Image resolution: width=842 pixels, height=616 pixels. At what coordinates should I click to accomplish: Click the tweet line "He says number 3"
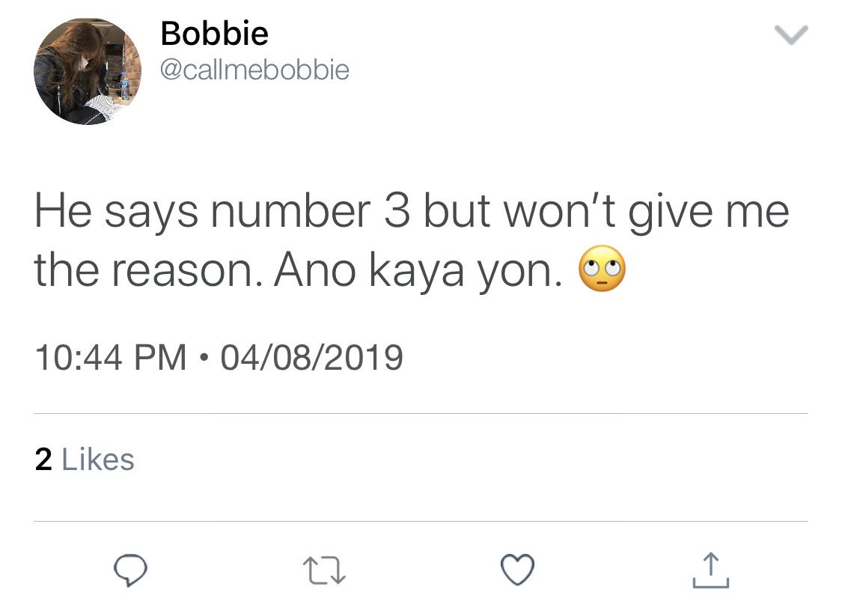pyautogui.click(x=222, y=211)
